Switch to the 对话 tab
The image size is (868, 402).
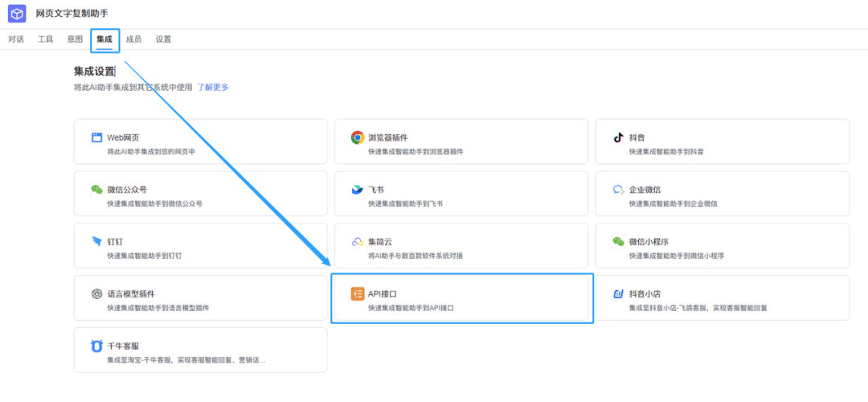[x=16, y=39]
